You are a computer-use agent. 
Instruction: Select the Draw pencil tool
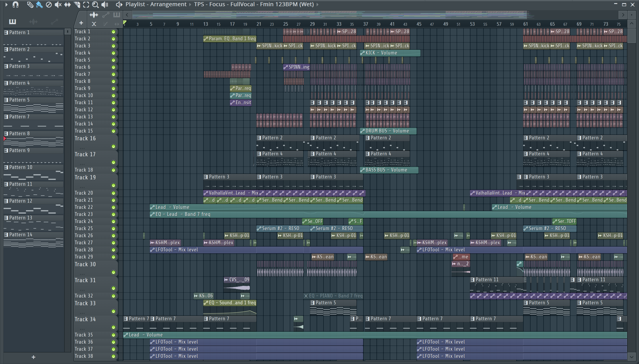point(30,4)
